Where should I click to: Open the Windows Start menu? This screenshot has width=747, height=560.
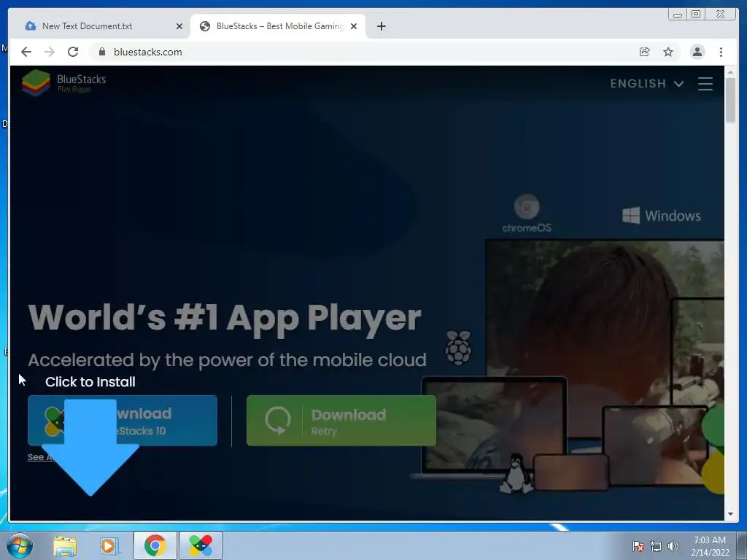coord(20,545)
